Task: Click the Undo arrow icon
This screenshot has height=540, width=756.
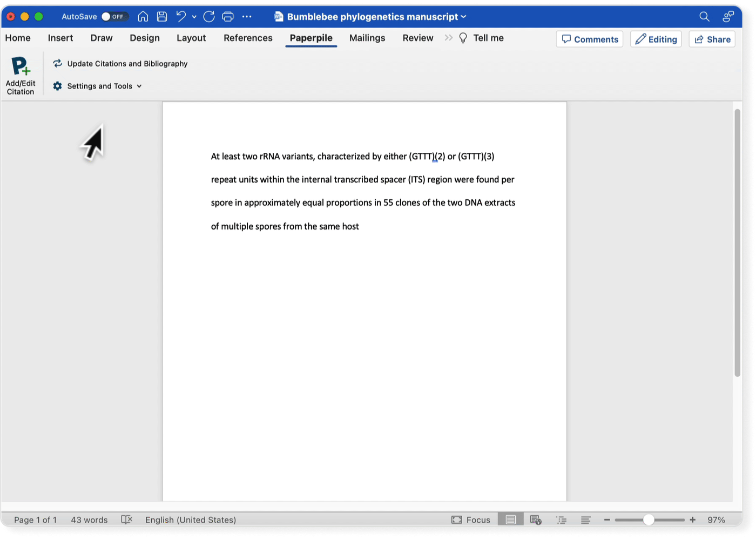Action: tap(181, 17)
